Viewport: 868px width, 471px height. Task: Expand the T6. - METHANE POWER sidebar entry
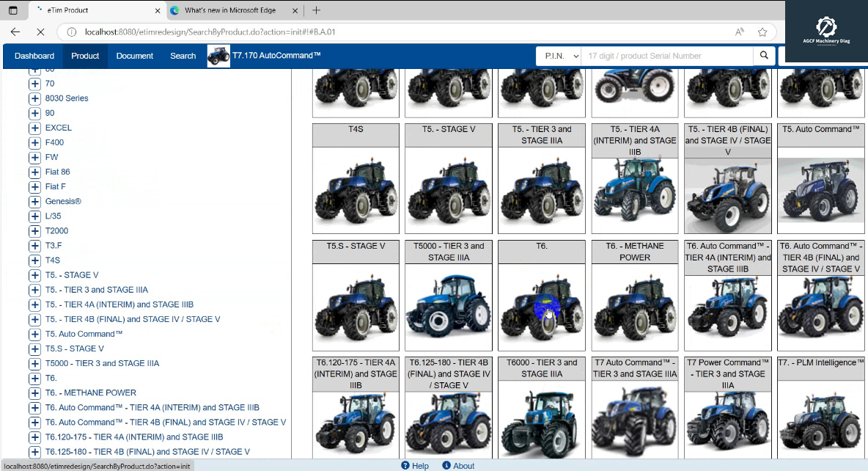[34, 392]
